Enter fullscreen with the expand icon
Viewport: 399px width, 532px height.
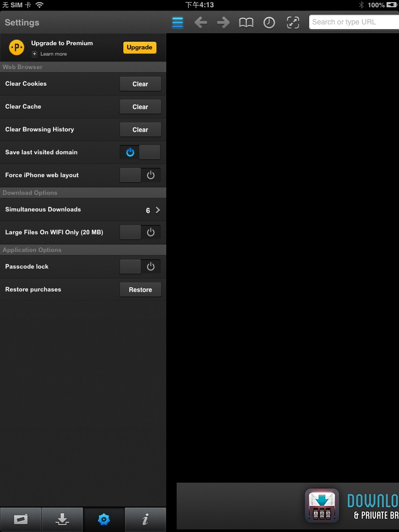pos(293,22)
